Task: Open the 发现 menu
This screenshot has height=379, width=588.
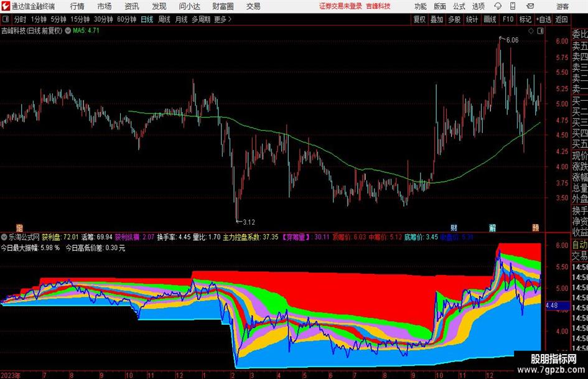Action: [x=159, y=6]
